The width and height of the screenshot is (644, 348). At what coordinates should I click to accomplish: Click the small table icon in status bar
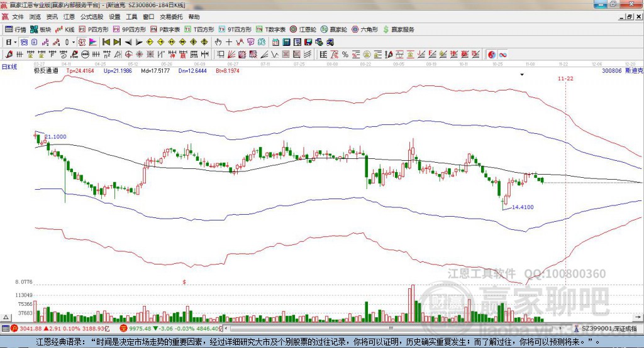[5, 329]
